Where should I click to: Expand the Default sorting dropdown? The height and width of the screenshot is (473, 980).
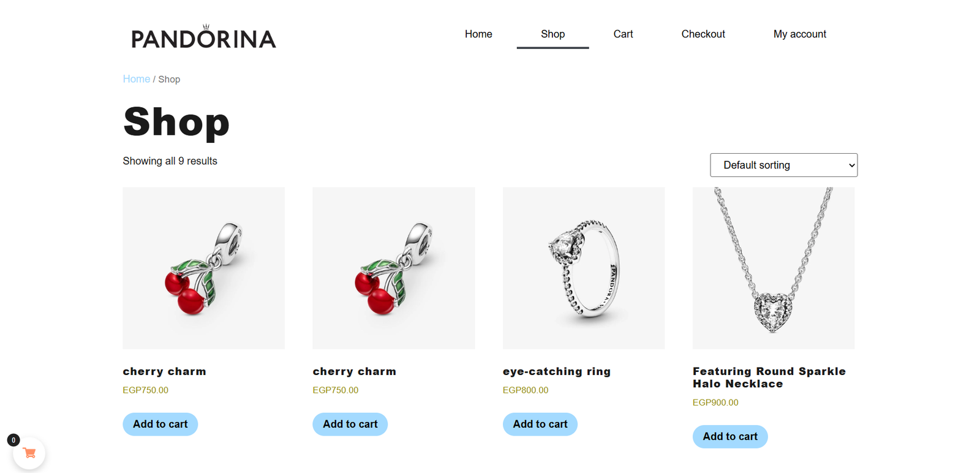[783, 165]
